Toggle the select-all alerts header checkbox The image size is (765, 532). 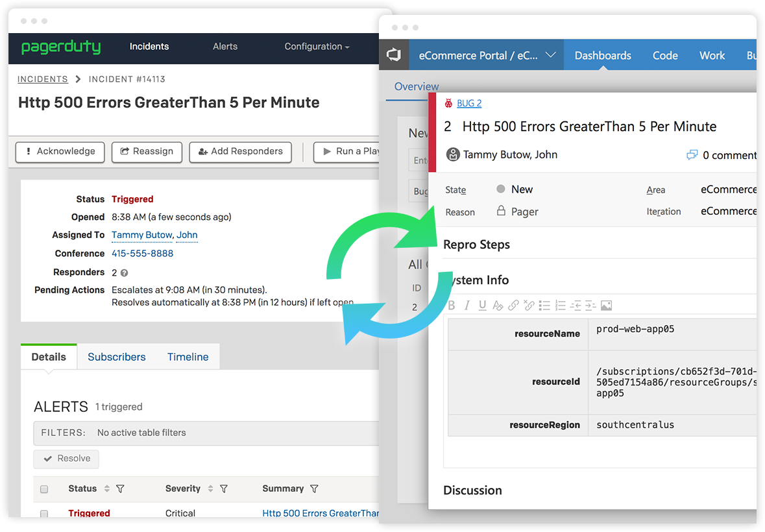click(44, 489)
